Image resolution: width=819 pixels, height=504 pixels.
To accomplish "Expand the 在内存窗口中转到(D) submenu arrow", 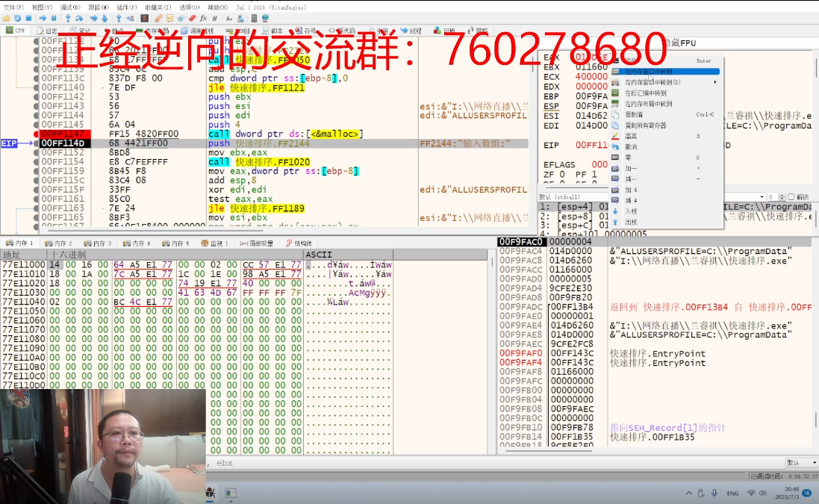I will [715, 82].
